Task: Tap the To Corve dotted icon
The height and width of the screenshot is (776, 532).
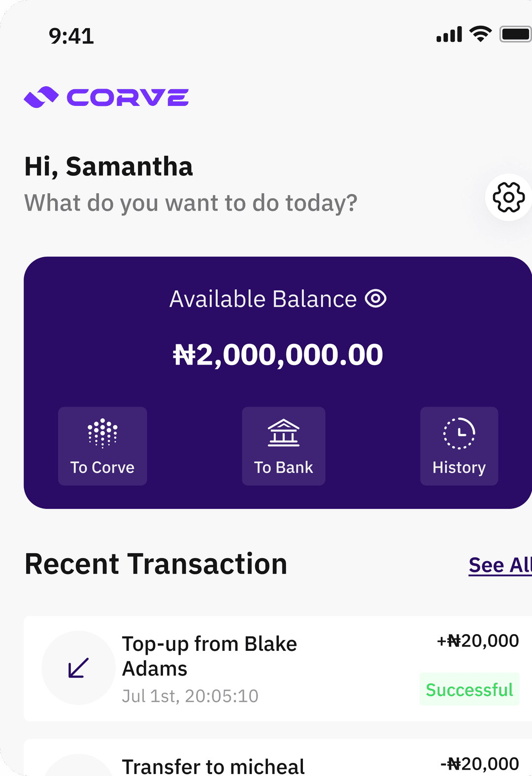Action: pyautogui.click(x=102, y=433)
